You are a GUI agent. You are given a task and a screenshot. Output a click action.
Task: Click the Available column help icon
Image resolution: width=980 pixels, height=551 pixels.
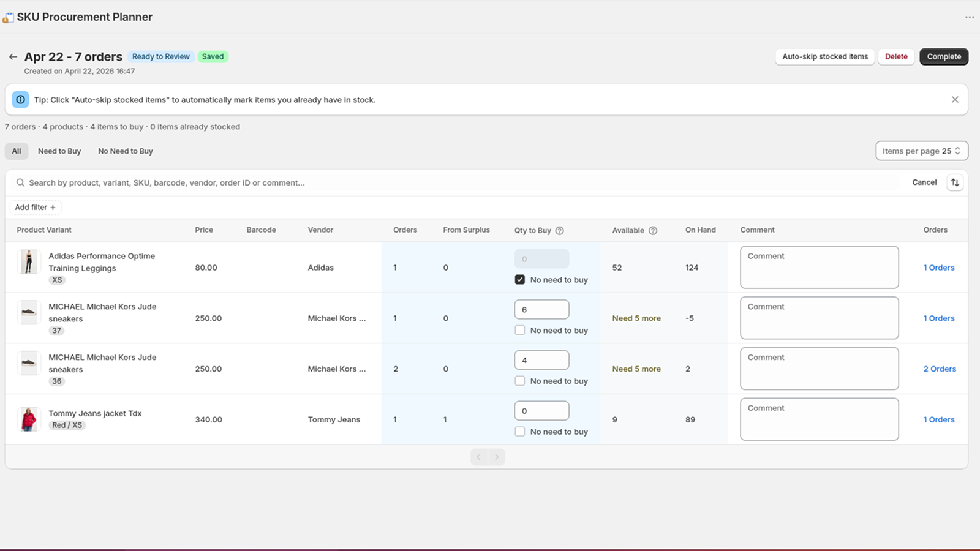pos(653,231)
